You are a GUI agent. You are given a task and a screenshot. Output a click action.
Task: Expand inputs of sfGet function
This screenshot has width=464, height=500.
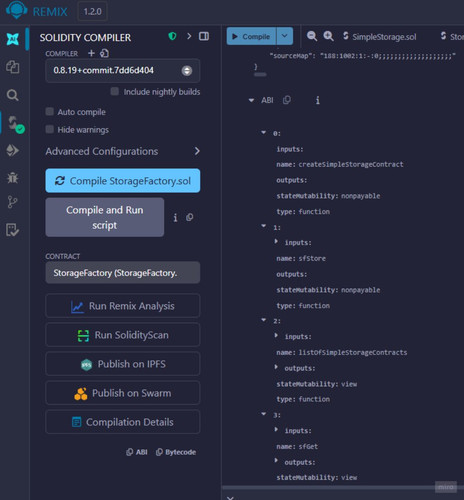pos(276,429)
